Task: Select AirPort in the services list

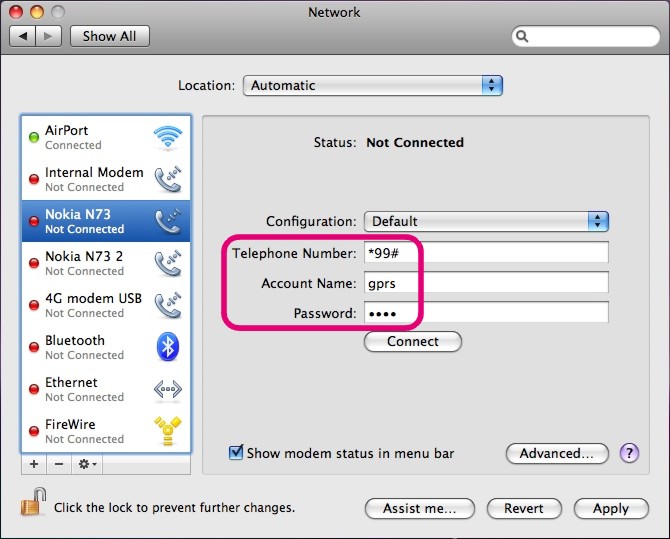Action: click(106, 137)
